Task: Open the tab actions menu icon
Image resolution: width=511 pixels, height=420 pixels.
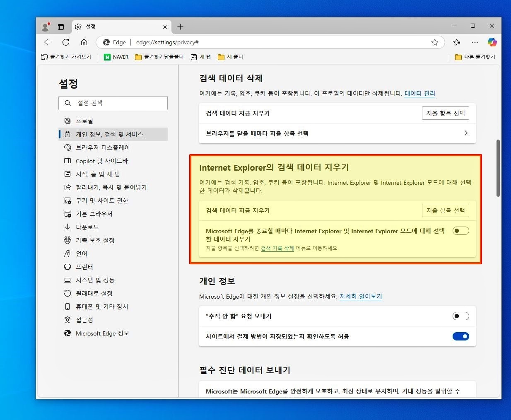Action: point(61,27)
